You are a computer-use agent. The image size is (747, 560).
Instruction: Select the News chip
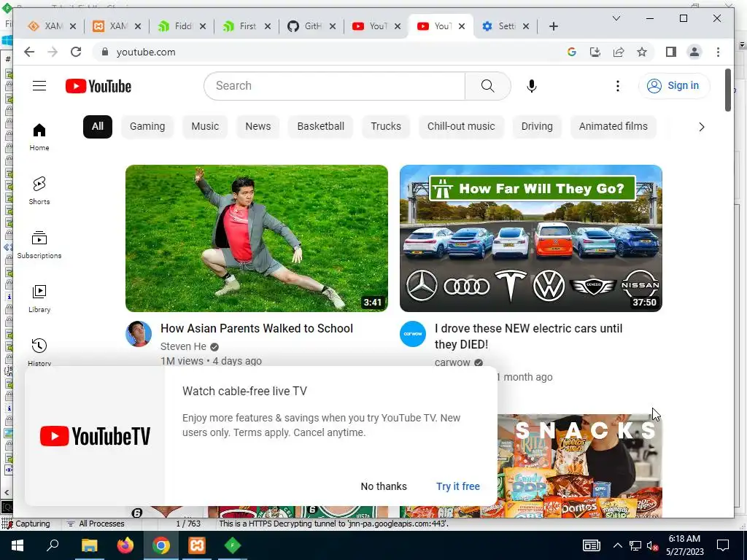pyautogui.click(x=258, y=126)
